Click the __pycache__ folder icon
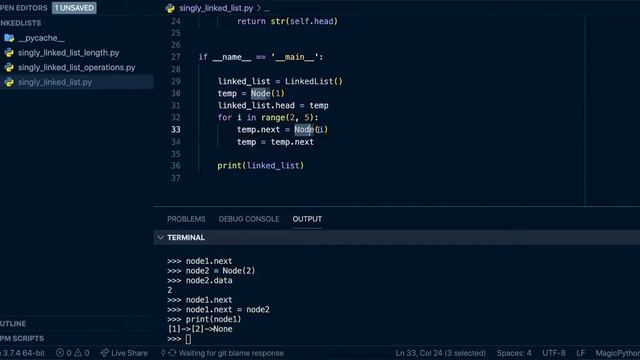The height and width of the screenshot is (360, 640). point(9,38)
